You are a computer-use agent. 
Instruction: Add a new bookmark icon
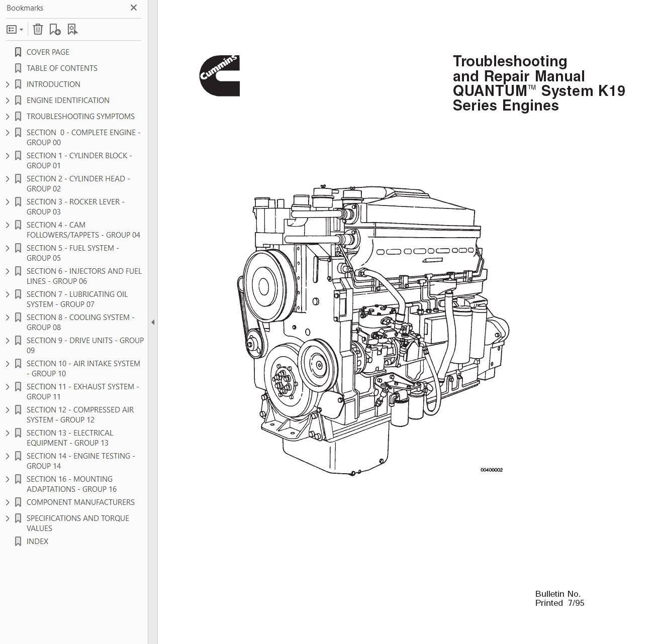click(55, 30)
